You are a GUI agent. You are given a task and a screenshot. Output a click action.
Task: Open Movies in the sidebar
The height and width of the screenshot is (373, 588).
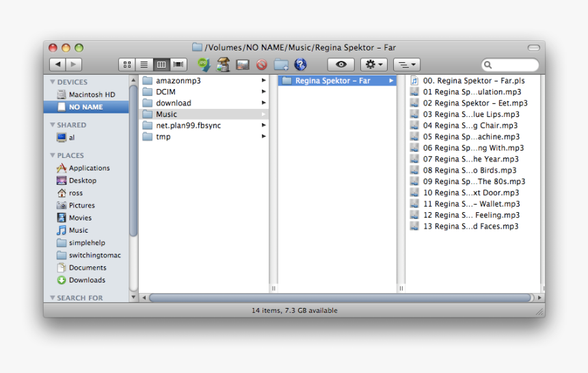coord(86,218)
